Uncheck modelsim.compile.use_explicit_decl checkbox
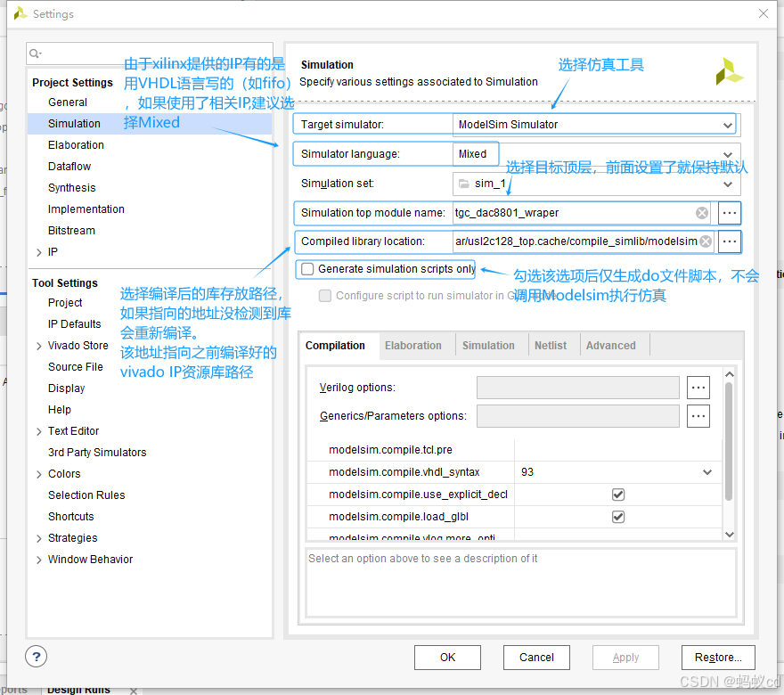The image size is (784, 695). (x=618, y=495)
